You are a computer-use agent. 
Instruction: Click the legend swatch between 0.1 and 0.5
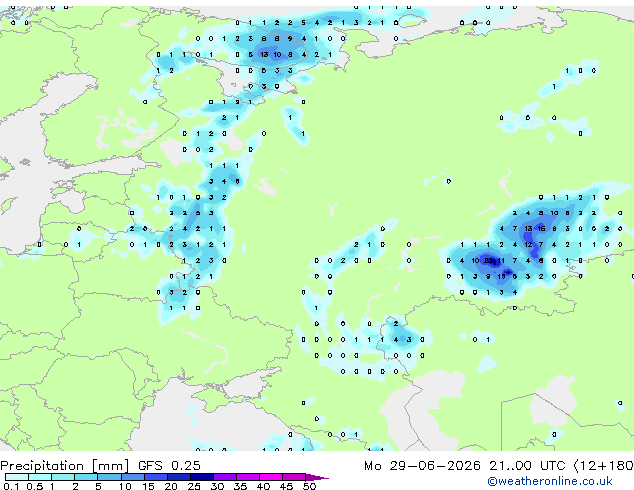click(17, 477)
